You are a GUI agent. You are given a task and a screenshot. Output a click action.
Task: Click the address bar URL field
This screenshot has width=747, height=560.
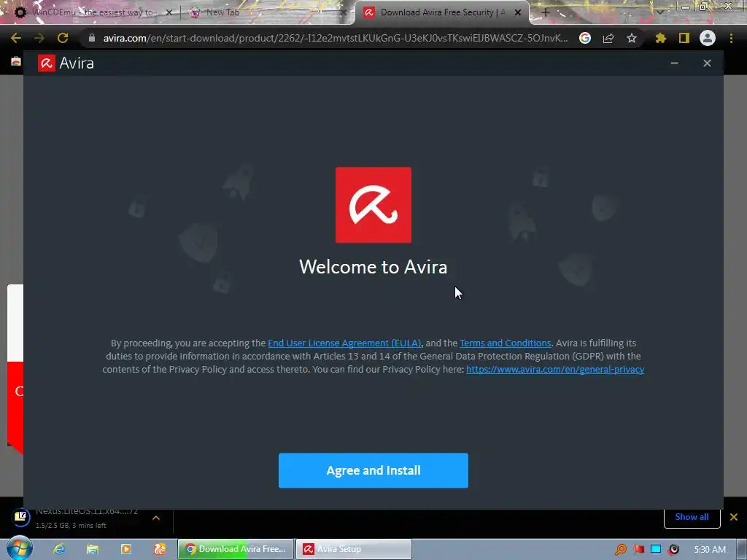click(x=336, y=38)
